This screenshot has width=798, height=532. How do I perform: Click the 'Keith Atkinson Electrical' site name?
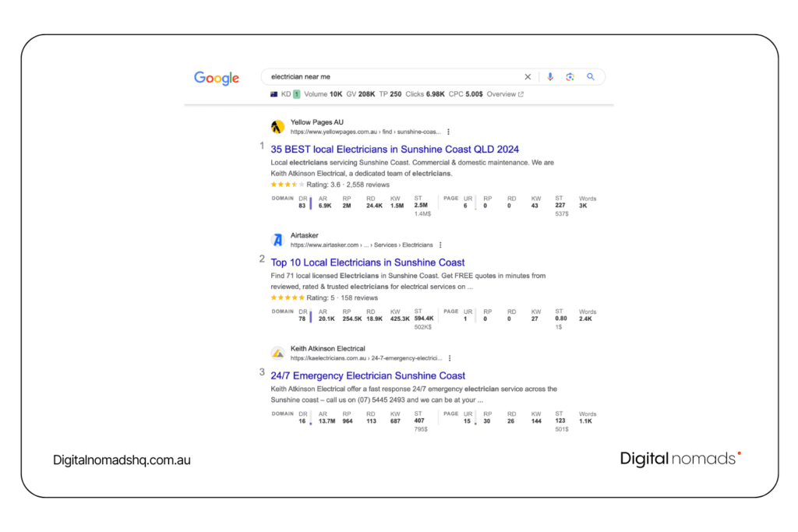[328, 348]
